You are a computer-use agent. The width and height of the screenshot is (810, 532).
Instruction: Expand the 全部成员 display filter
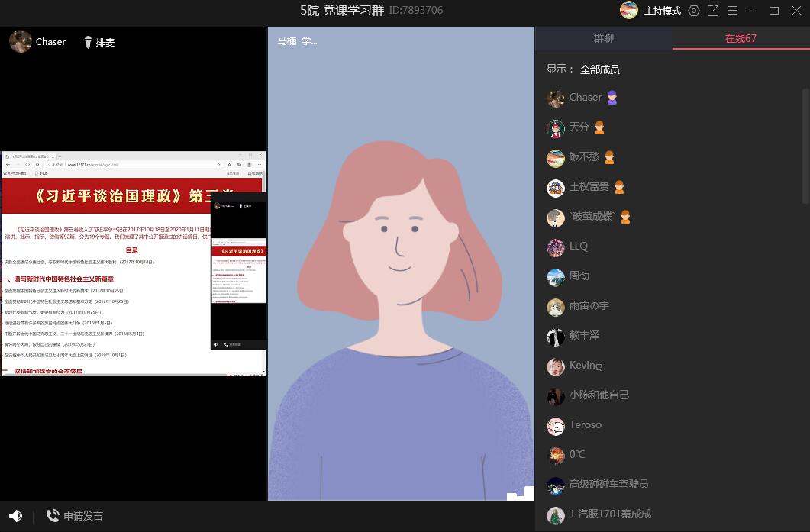click(x=599, y=69)
